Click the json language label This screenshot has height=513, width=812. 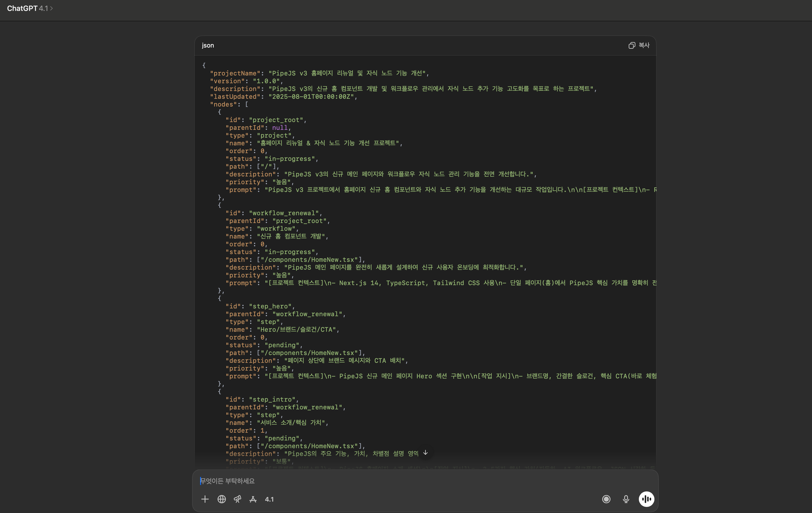tap(208, 46)
